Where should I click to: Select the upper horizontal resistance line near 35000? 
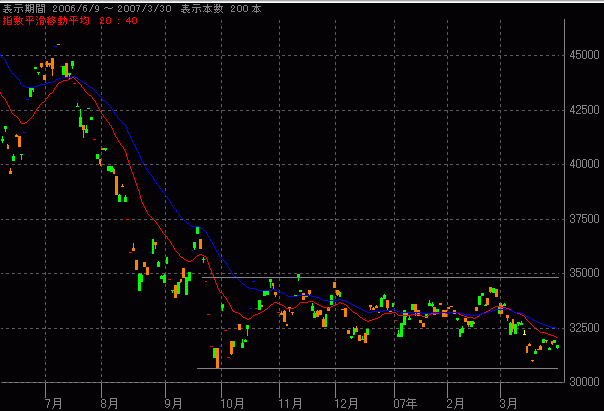pos(380,277)
